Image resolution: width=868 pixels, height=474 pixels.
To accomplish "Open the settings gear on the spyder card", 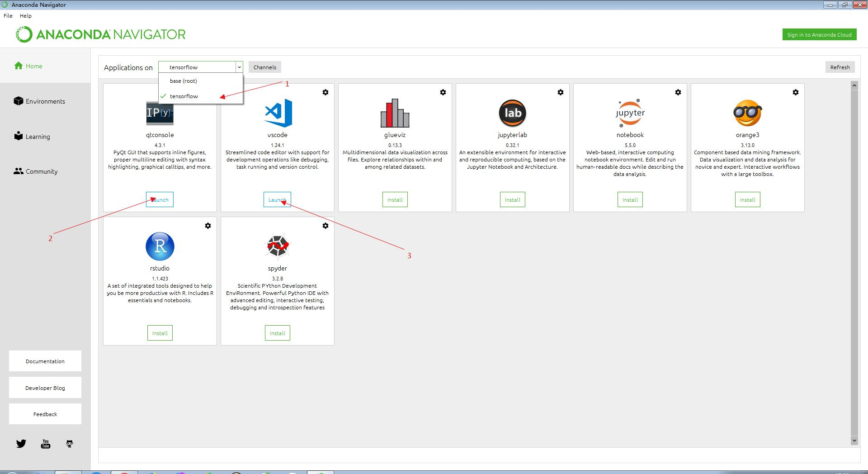I will pyautogui.click(x=325, y=225).
